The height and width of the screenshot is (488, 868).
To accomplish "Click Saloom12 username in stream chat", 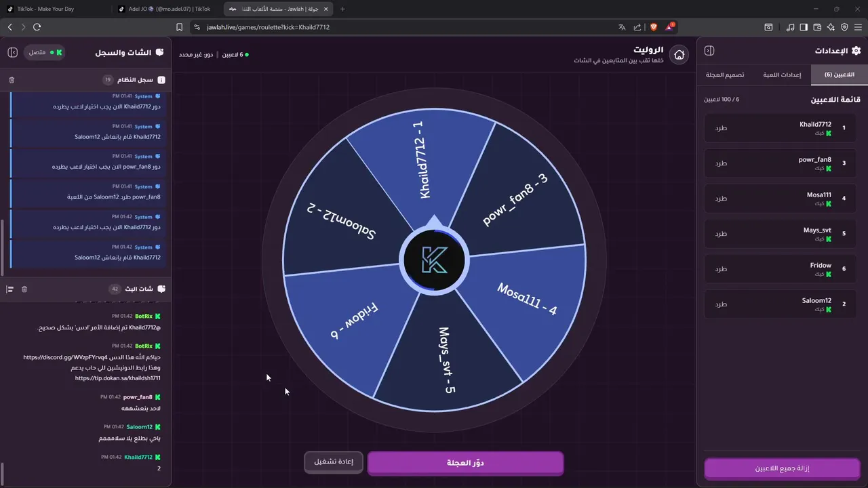I will tap(140, 427).
